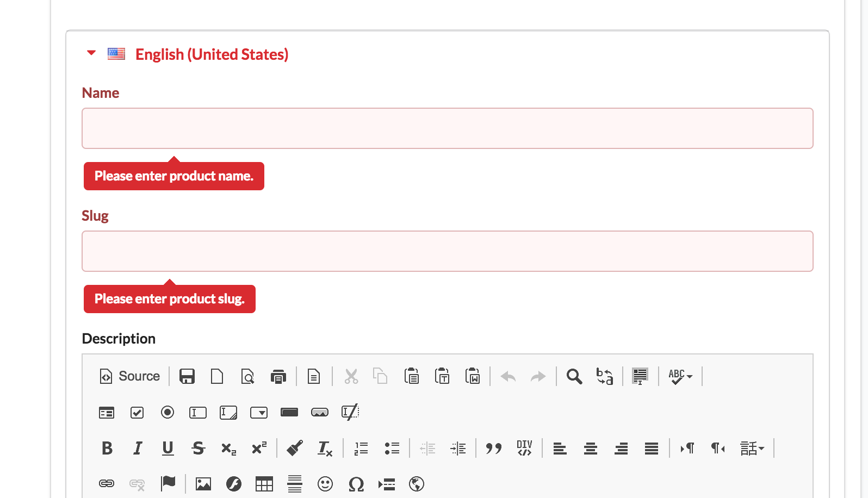The width and height of the screenshot is (868, 498).
Task: Click the Preview document icon
Action: [247, 376]
